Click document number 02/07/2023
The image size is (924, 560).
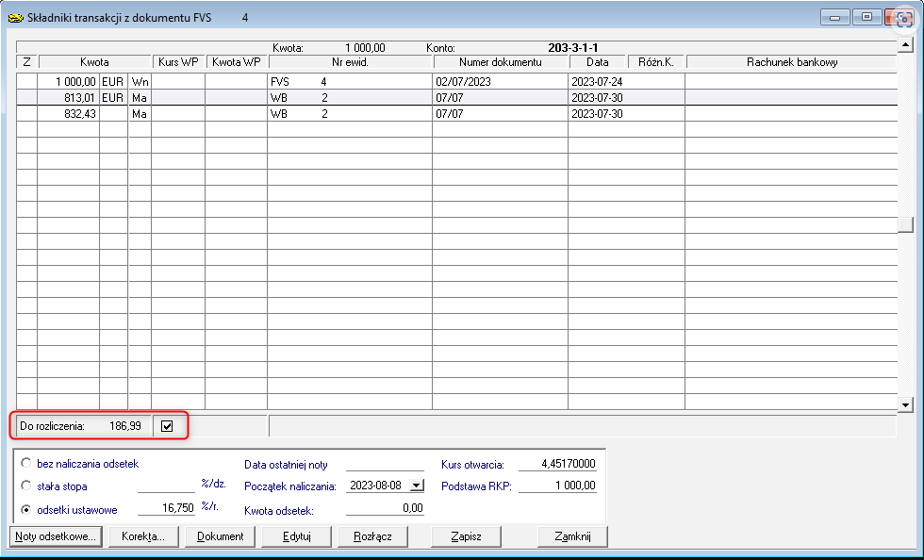[500, 82]
